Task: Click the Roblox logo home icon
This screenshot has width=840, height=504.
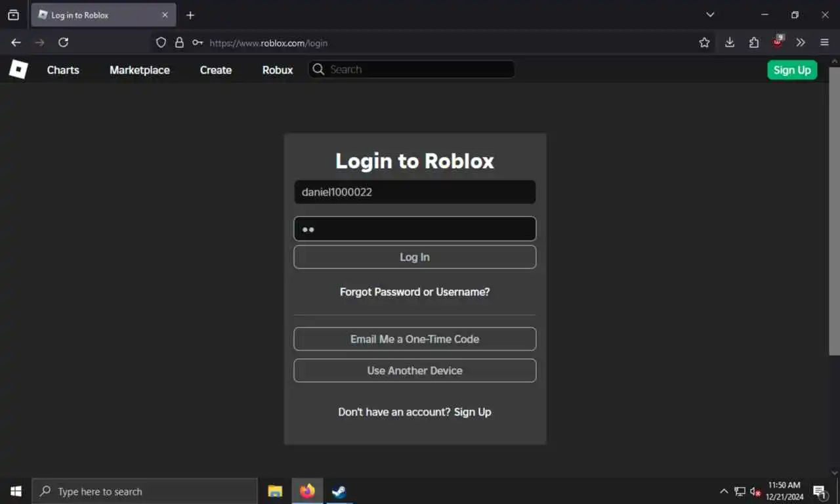Action: [18, 69]
